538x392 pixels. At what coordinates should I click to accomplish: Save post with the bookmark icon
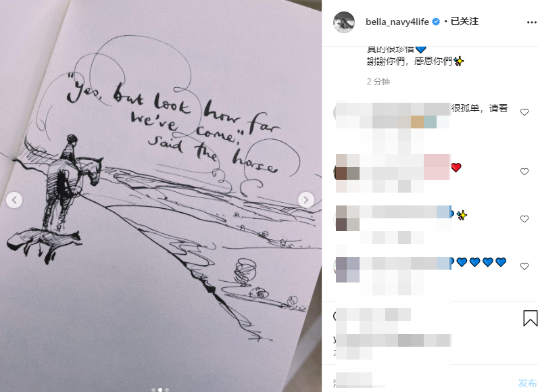[530, 318]
